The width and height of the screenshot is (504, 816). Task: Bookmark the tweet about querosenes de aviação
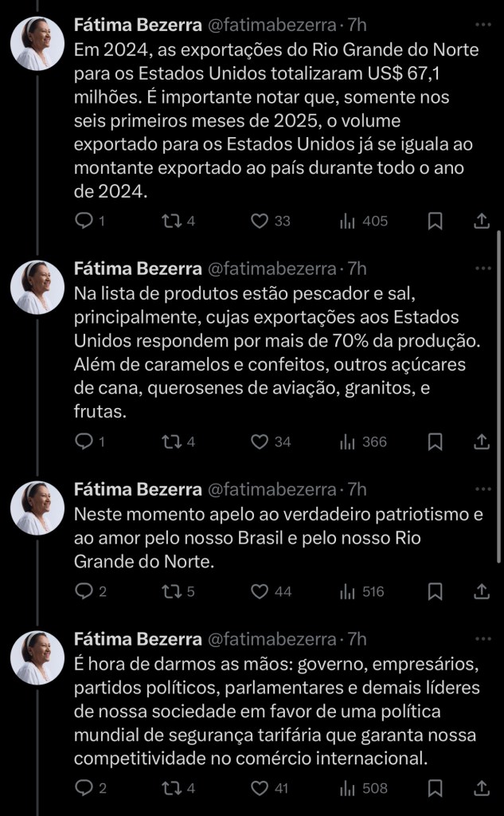435,441
